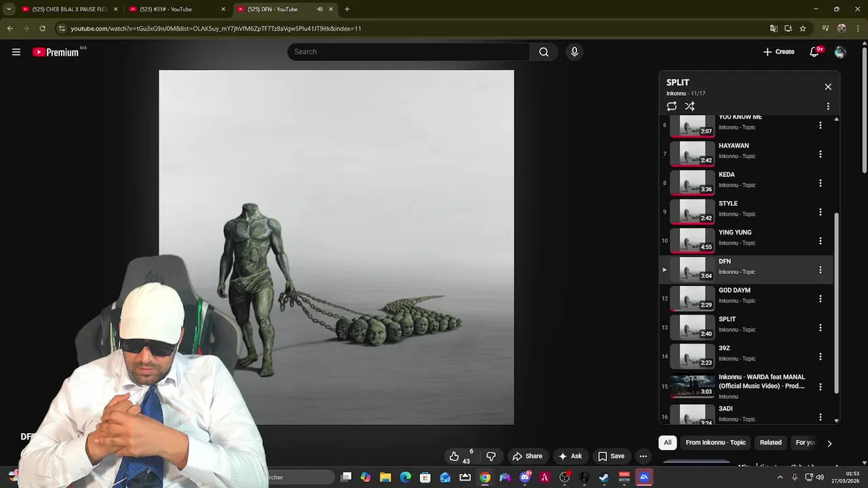
Task: Play Inkonnu - WARDA feat MANAL video
Action: click(746, 386)
